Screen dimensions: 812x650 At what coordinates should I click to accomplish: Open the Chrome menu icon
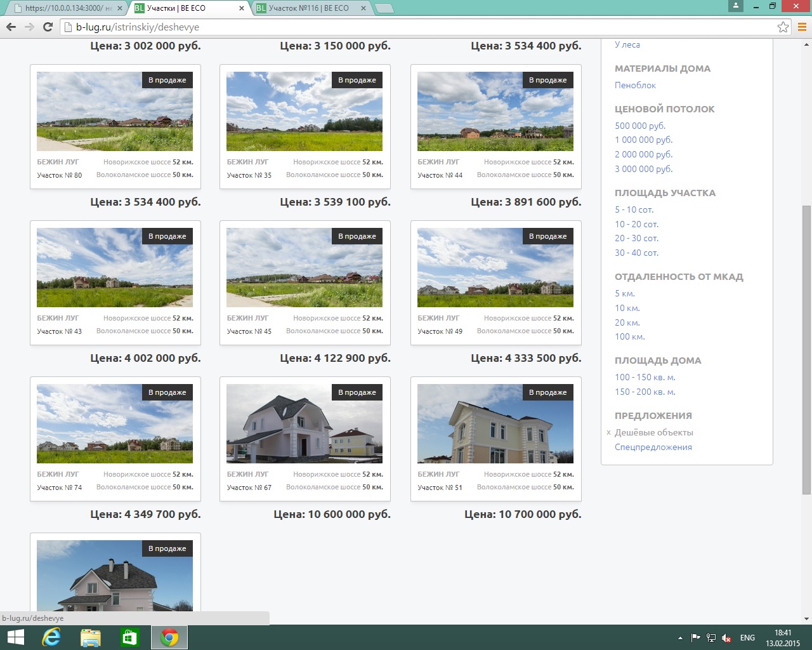click(801, 27)
